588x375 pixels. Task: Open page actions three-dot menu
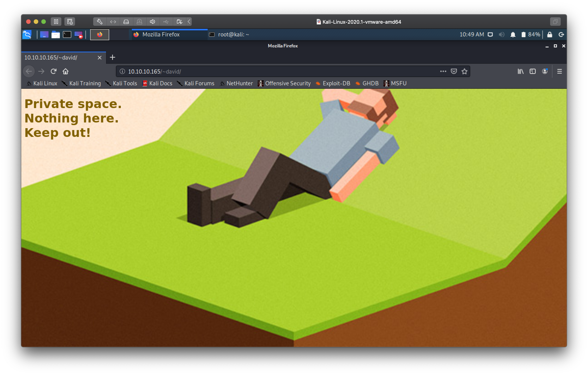(443, 71)
